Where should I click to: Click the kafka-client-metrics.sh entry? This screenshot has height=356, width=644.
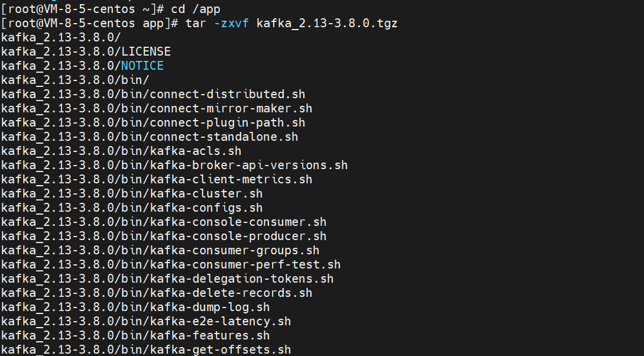pos(157,179)
